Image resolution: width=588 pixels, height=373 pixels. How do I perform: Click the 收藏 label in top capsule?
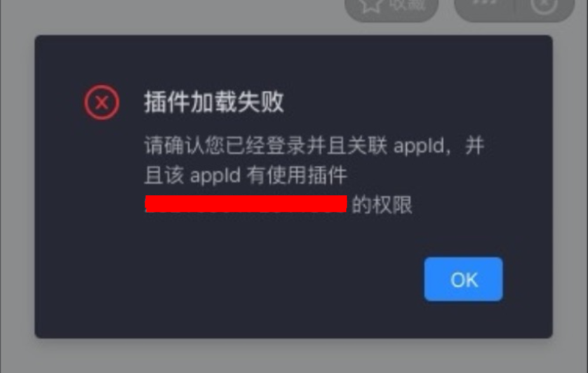[407, 4]
